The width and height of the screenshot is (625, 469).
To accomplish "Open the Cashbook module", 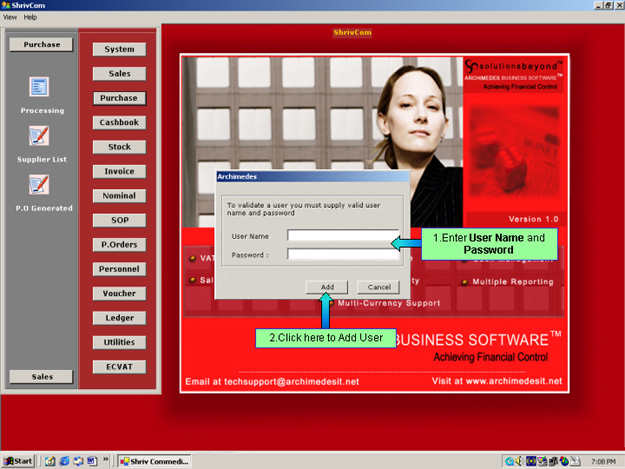I will pos(119,122).
